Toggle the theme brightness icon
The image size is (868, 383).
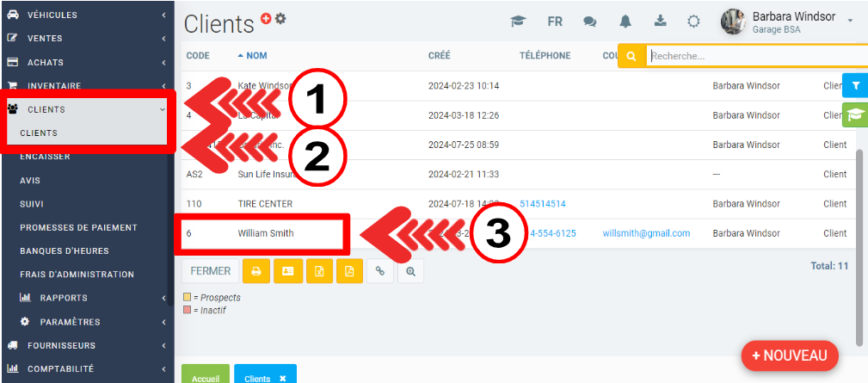pyautogui.click(x=693, y=22)
